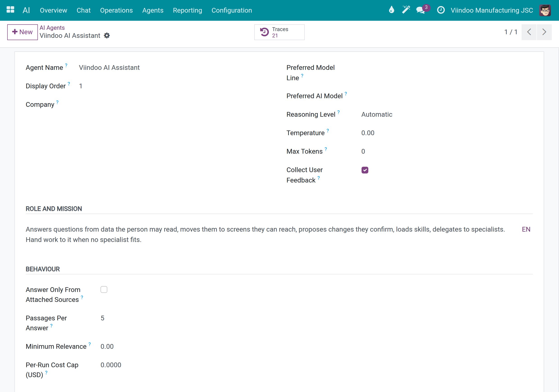
Task: Uncheck Collect User Feedback checkbox
Action: (365, 170)
